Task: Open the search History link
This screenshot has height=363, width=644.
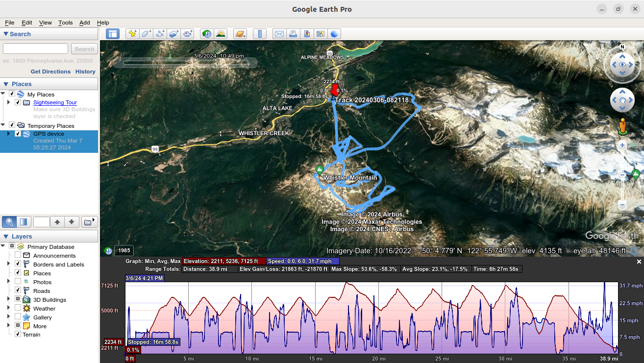Action: [85, 72]
